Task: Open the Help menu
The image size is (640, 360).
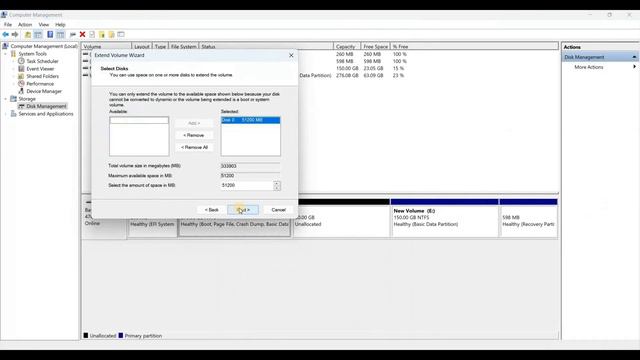Action: point(60,25)
